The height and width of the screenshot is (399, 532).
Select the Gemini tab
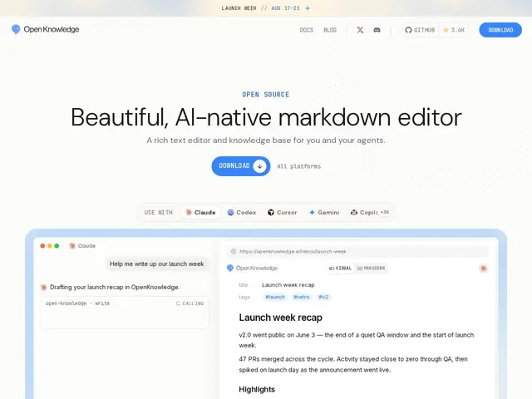click(x=324, y=213)
